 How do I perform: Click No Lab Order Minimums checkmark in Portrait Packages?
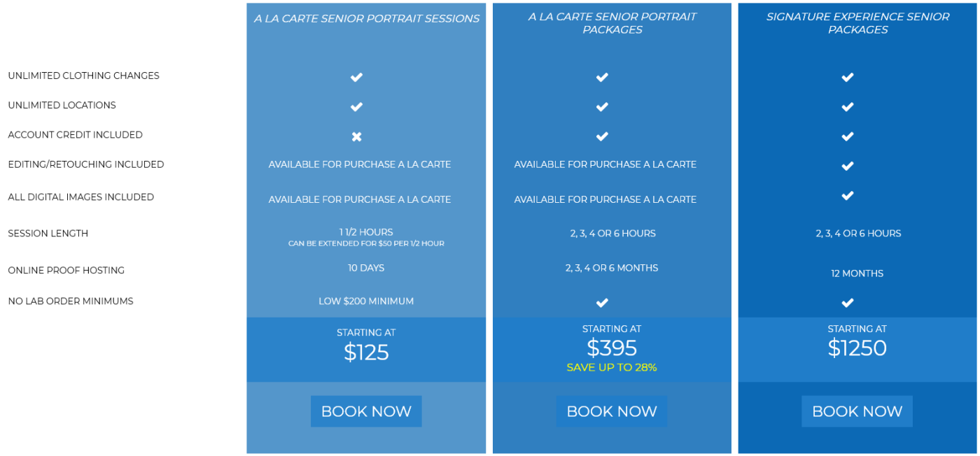602,303
